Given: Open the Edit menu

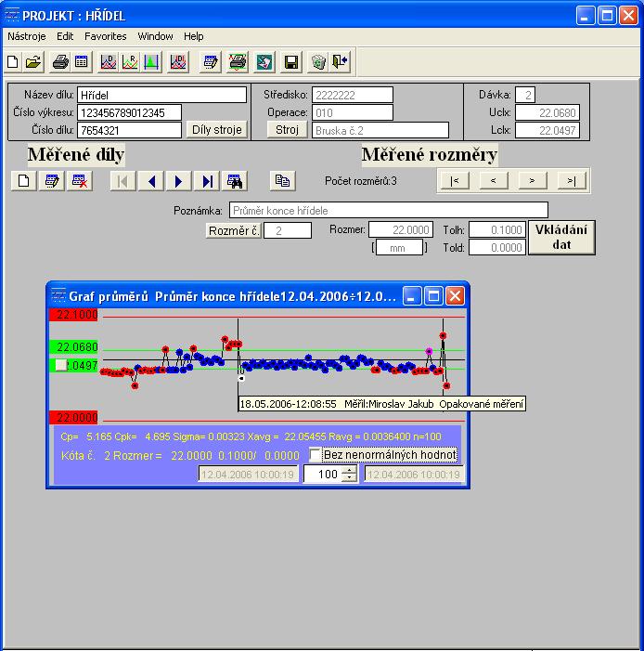Looking at the screenshot, I should [x=65, y=36].
